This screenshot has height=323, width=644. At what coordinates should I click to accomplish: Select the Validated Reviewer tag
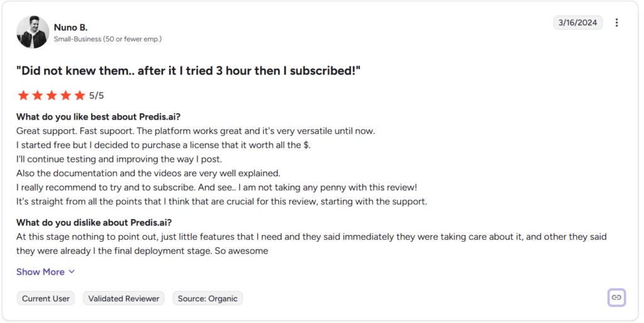coord(124,298)
